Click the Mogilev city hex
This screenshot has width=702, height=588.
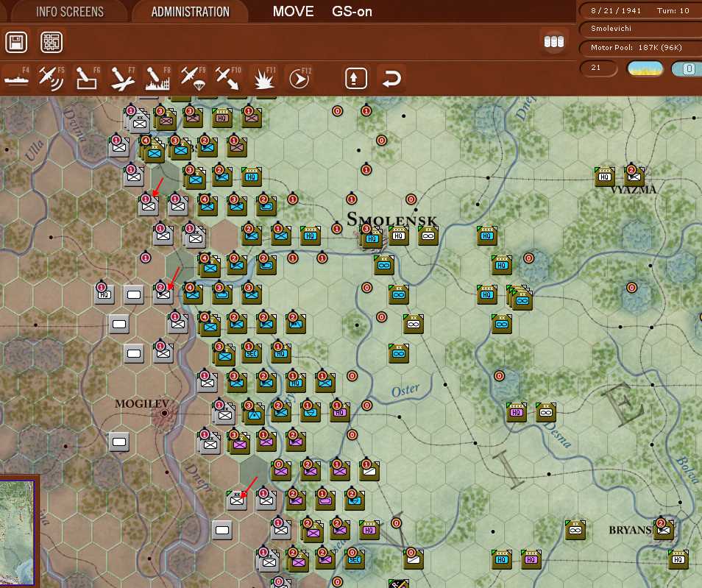point(164,413)
